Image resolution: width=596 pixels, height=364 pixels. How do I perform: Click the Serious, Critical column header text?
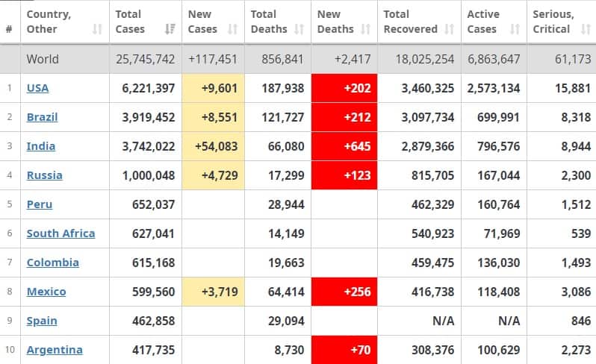553,22
